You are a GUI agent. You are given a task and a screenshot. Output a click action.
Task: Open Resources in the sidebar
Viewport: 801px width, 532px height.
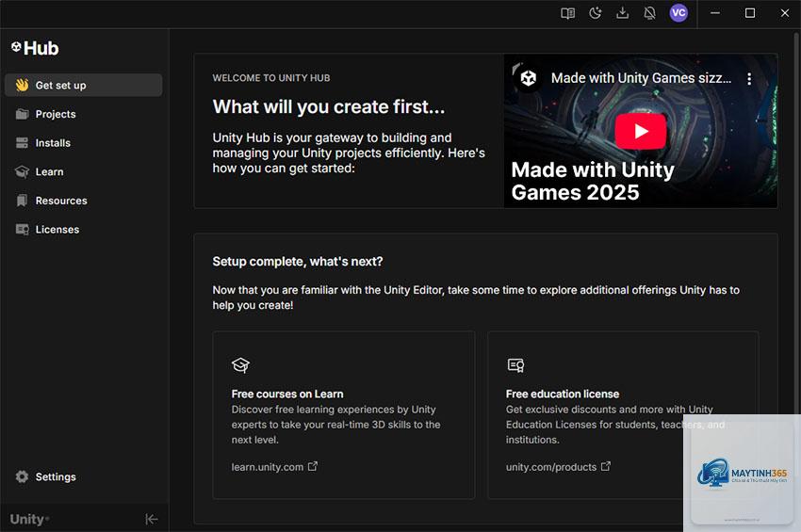click(x=83, y=201)
